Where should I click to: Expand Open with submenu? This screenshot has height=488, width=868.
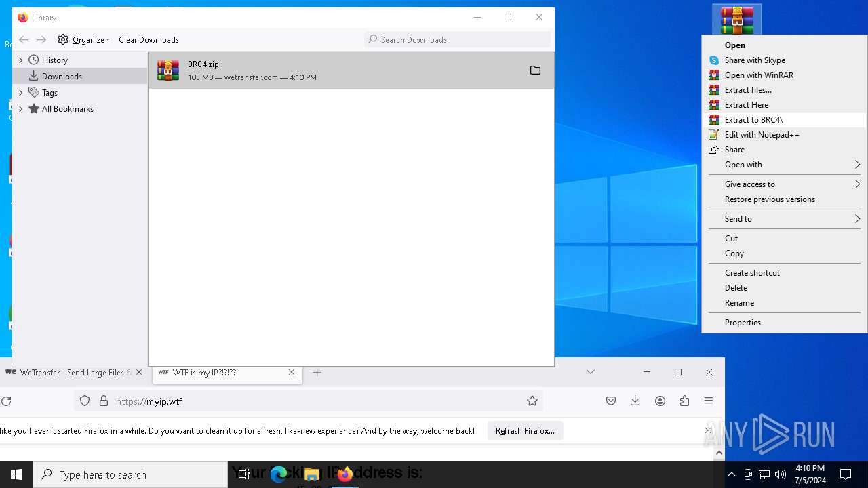click(x=784, y=165)
